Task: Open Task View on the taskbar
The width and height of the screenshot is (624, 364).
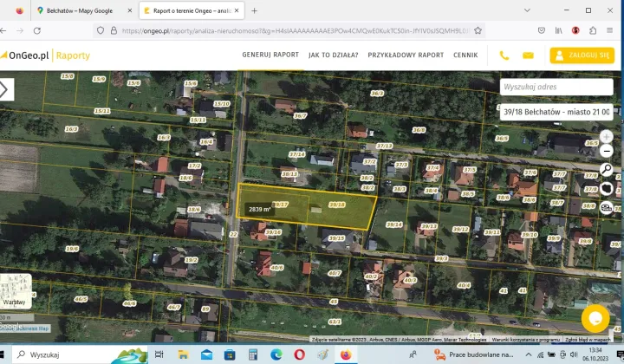Action: pos(159,354)
